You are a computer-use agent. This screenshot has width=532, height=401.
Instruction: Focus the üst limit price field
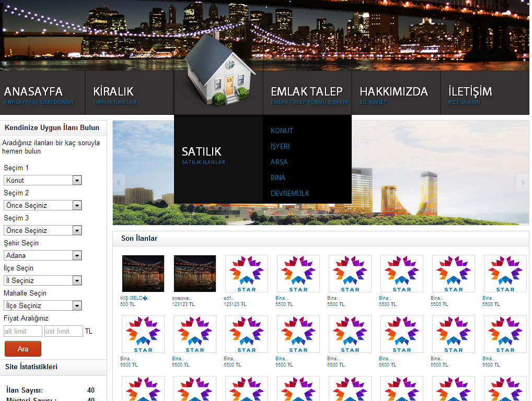point(63,331)
